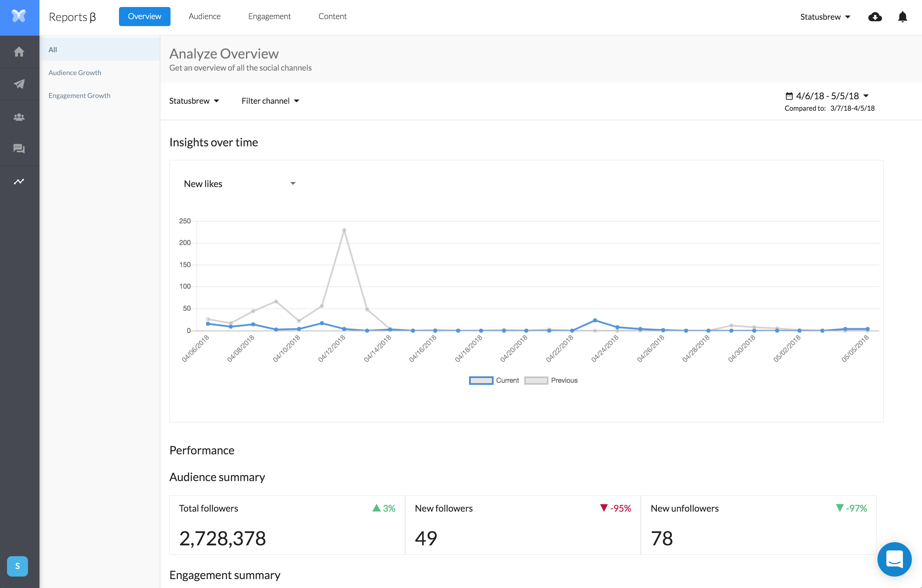Toggle the Previous series legend
922x588 pixels.
pyautogui.click(x=551, y=380)
